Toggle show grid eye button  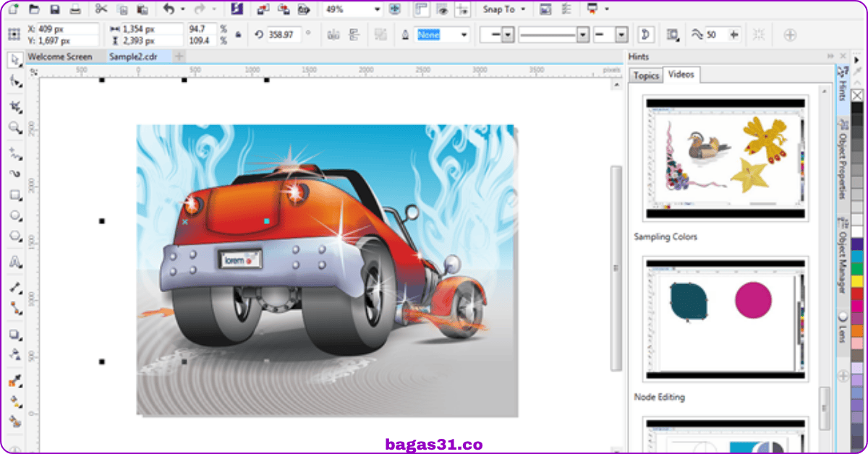coord(441,9)
